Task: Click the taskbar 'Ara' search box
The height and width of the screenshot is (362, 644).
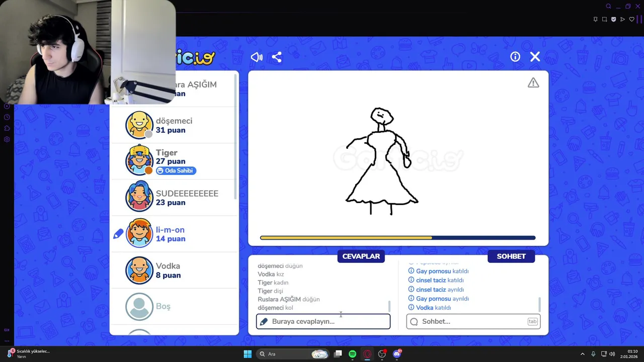Action: click(292, 354)
